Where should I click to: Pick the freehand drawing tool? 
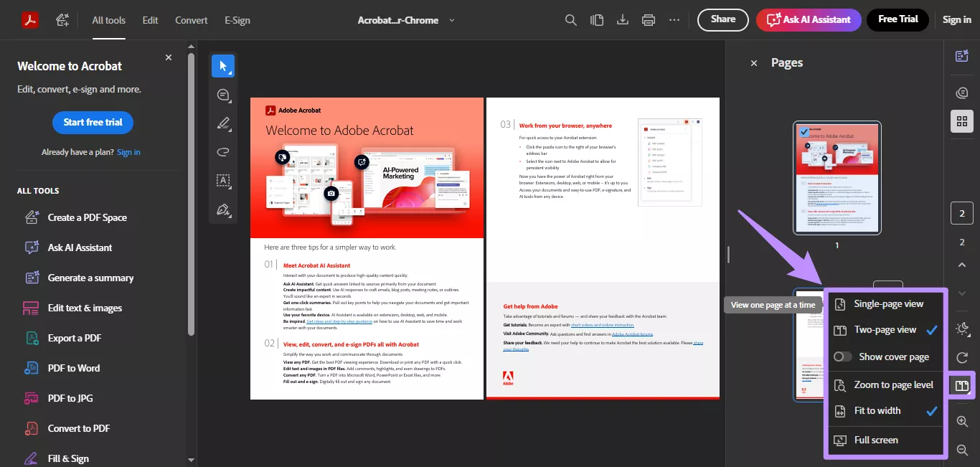(x=223, y=151)
